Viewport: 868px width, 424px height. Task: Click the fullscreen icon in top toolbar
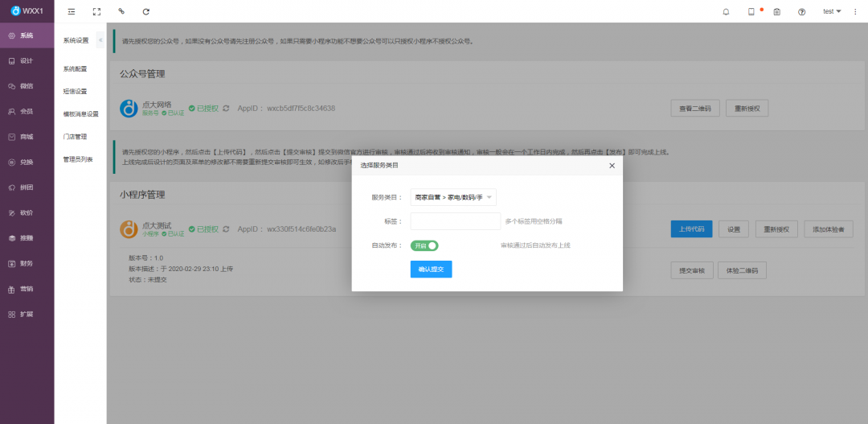coord(96,11)
